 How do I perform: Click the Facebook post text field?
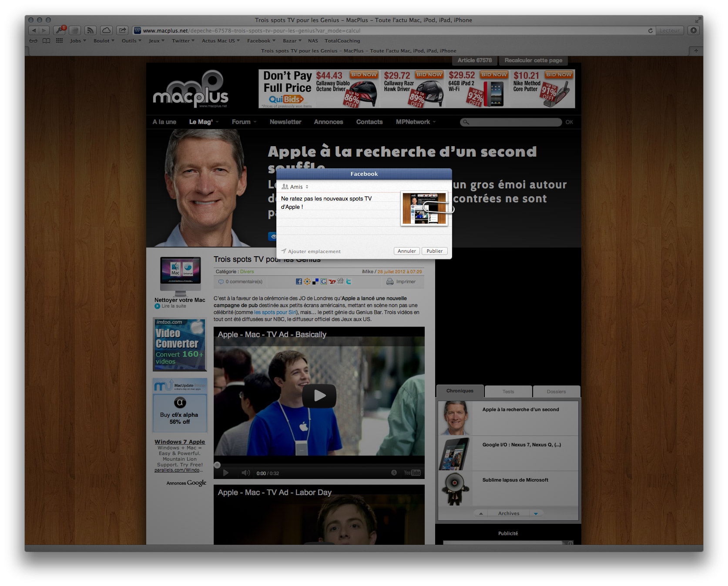click(x=339, y=218)
